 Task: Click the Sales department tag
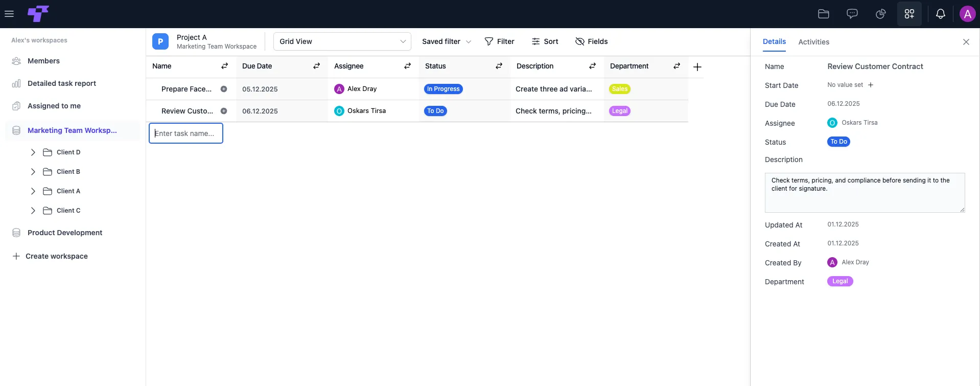click(x=620, y=89)
